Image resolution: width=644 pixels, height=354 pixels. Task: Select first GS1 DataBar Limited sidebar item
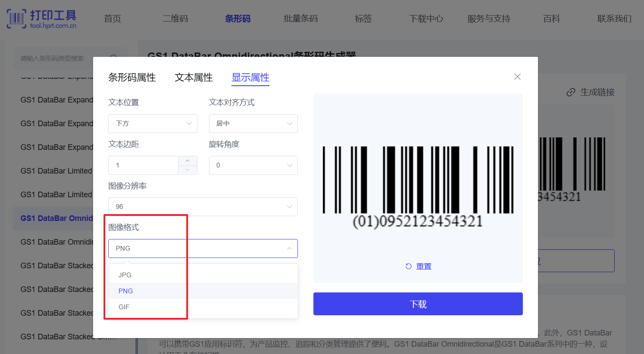pos(56,171)
